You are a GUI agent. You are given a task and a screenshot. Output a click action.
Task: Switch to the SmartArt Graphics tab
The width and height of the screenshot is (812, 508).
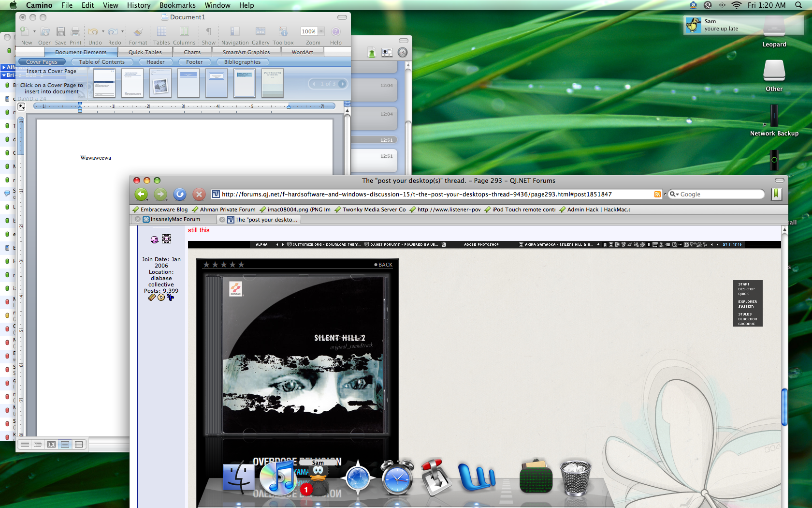[246, 52]
